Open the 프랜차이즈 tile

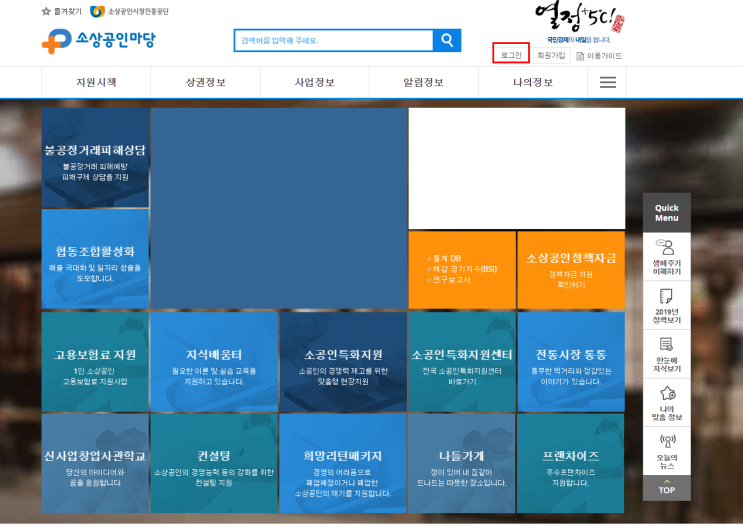[571, 463]
